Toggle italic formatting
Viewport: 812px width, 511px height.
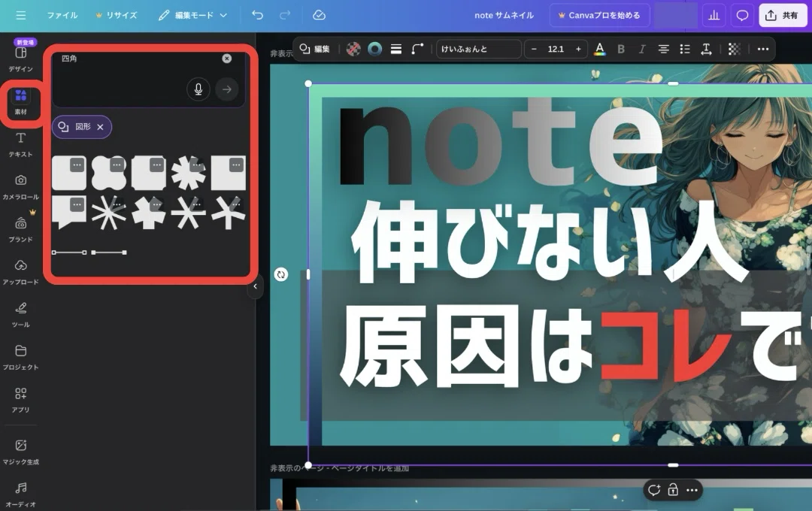[x=642, y=49]
